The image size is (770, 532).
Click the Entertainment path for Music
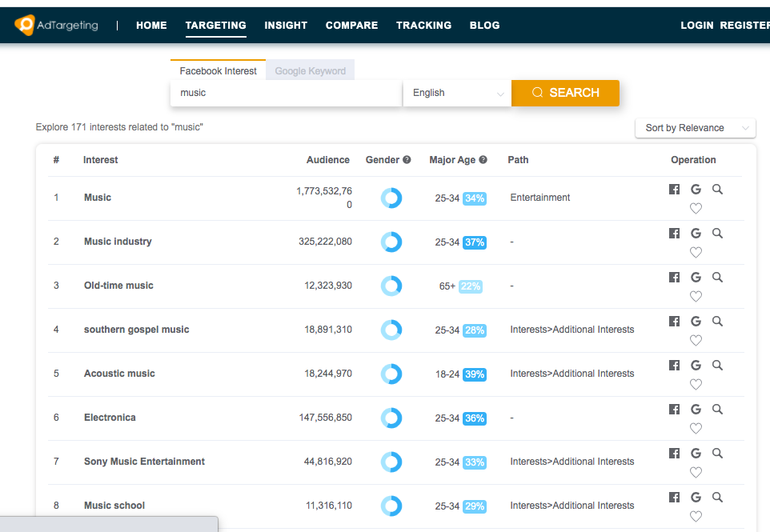(539, 198)
